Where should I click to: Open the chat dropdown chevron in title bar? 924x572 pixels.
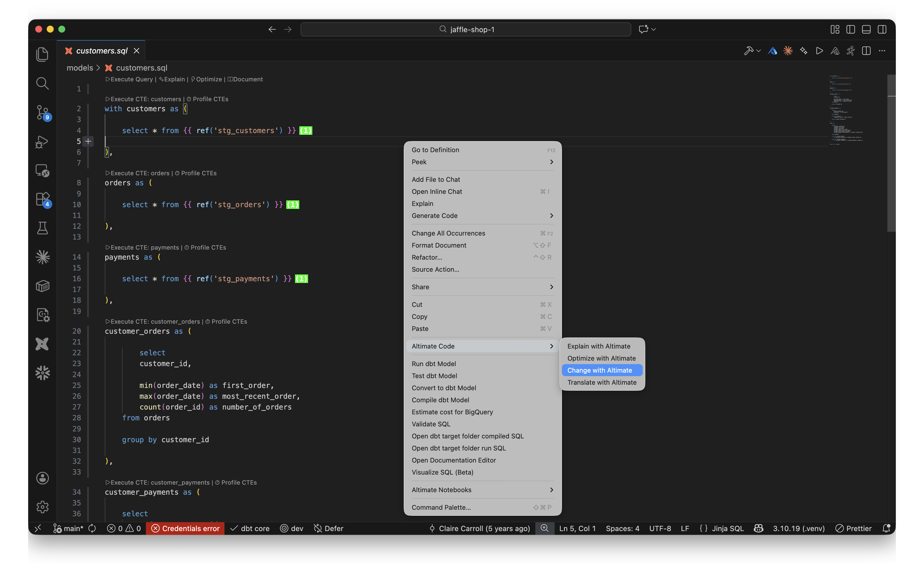point(654,29)
